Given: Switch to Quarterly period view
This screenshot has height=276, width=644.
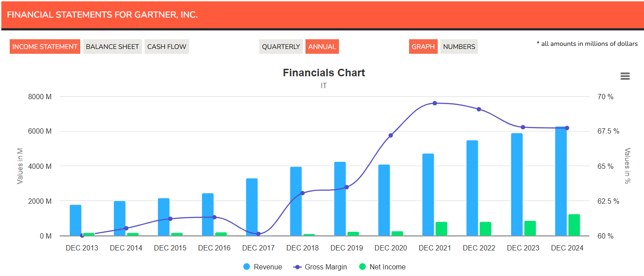Looking at the screenshot, I should tap(281, 47).
